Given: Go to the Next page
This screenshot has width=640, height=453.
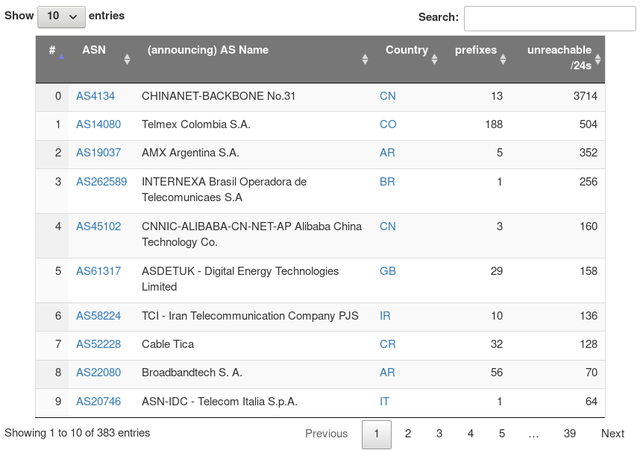Looking at the screenshot, I should click(x=613, y=434).
